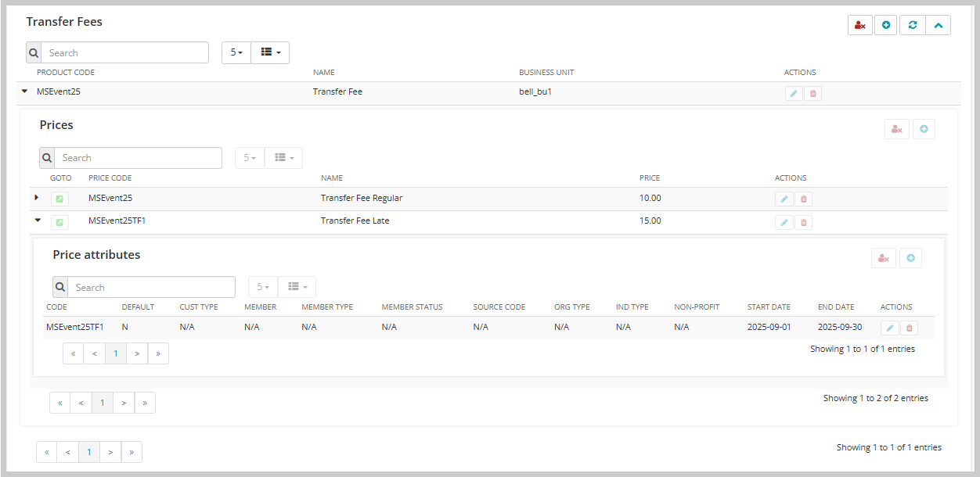Open Price attributes page size dropdown

point(262,287)
